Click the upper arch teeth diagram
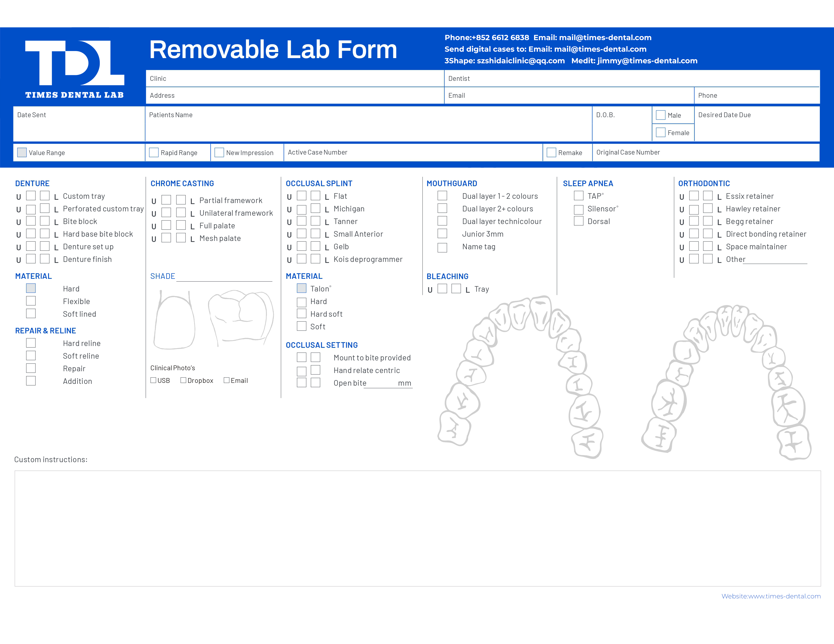Image resolution: width=834 pixels, height=644 pixels. [520, 377]
